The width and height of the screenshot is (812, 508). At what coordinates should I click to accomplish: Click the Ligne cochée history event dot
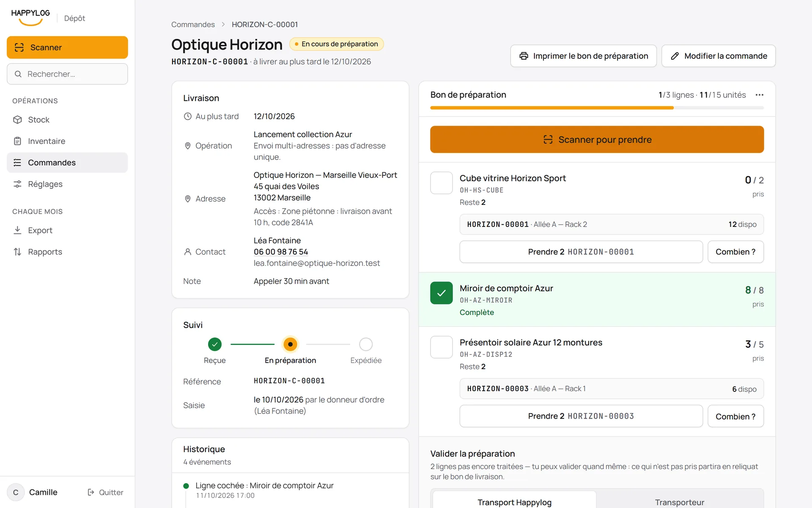pyautogui.click(x=186, y=486)
